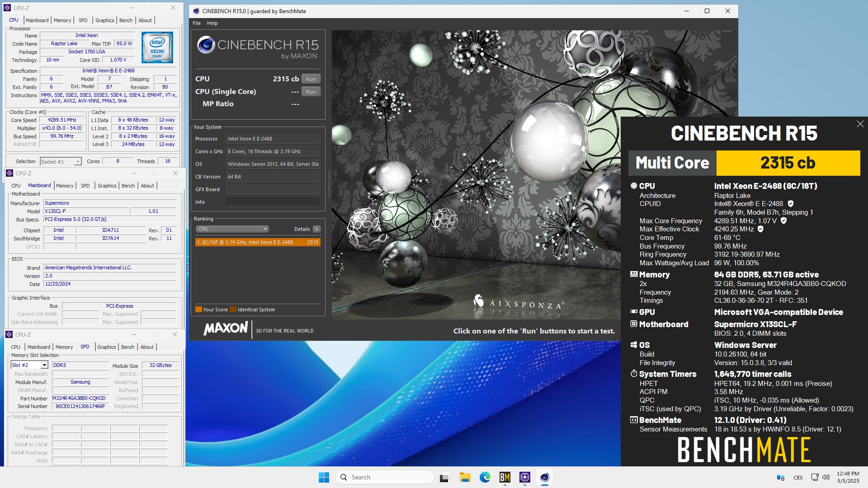868x488 pixels.
Task: Click the CPUID verified shield icon
Action: (x=791, y=204)
